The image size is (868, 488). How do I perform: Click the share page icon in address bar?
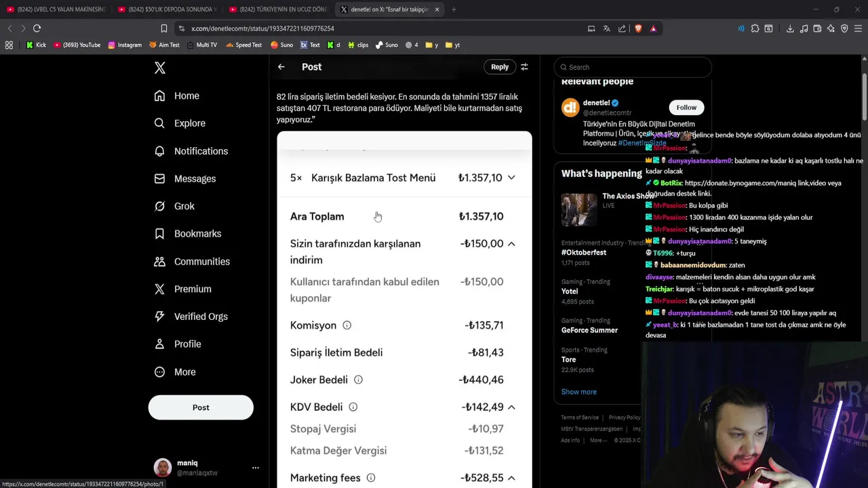622,28
